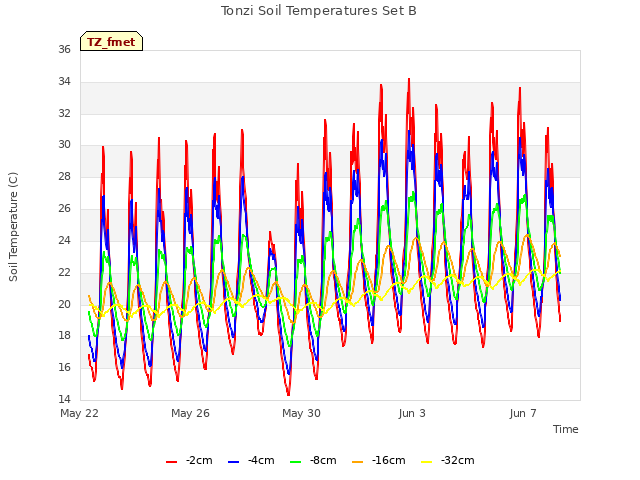Click the 36 y-axis tick label
This screenshot has width=640, height=480.
point(64,49)
